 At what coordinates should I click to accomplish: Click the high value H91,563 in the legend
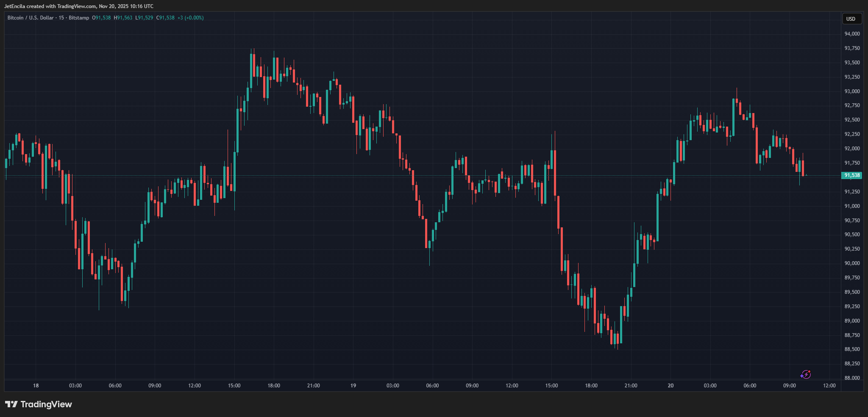123,18
